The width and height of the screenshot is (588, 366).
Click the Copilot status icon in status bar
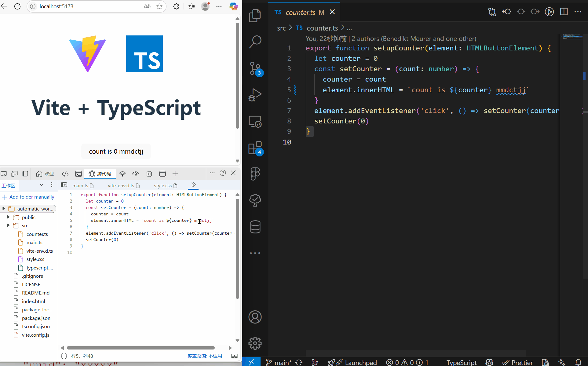[489, 362]
